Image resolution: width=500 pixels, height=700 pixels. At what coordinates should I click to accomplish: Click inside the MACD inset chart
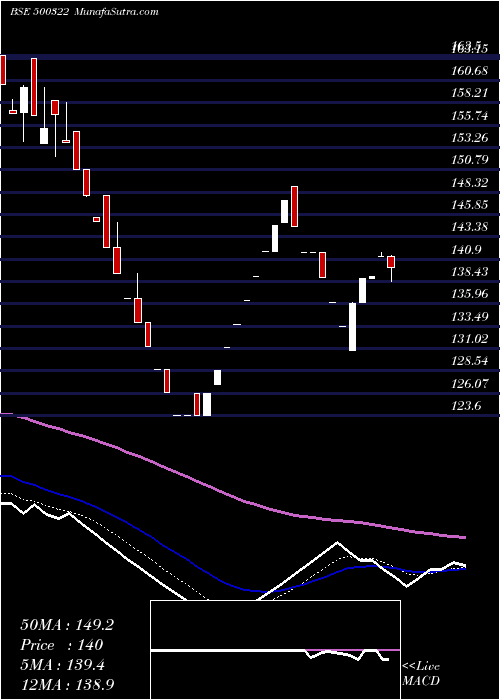275,650
